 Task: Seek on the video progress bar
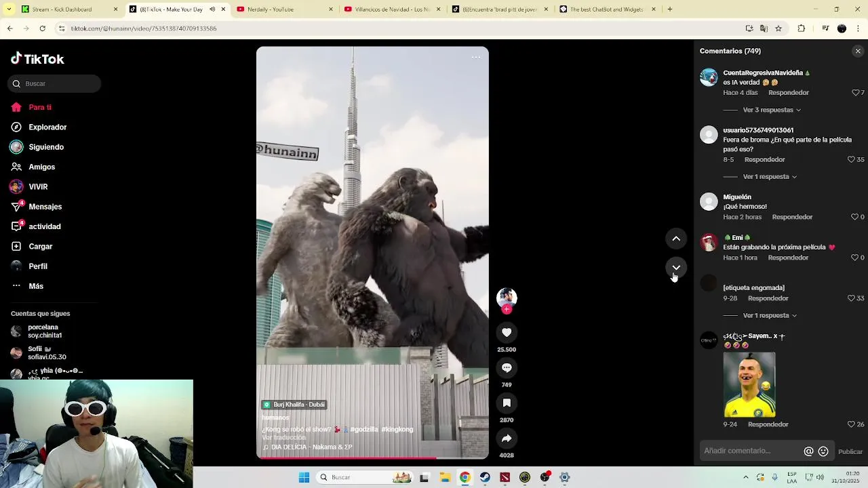(372, 458)
